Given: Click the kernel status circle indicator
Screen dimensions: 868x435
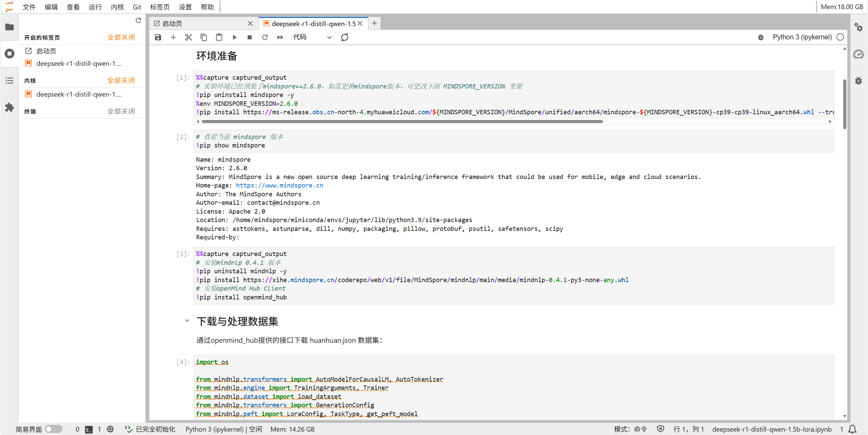Looking at the screenshot, I should click(x=840, y=37).
